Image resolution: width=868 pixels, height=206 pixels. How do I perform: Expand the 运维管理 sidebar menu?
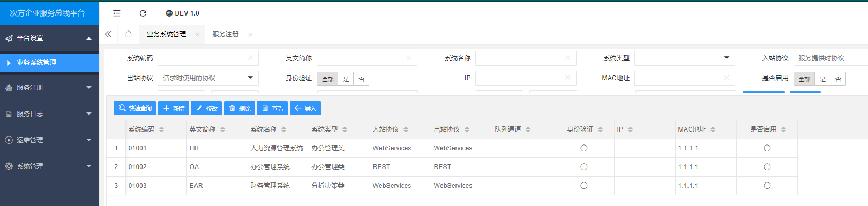click(49, 140)
